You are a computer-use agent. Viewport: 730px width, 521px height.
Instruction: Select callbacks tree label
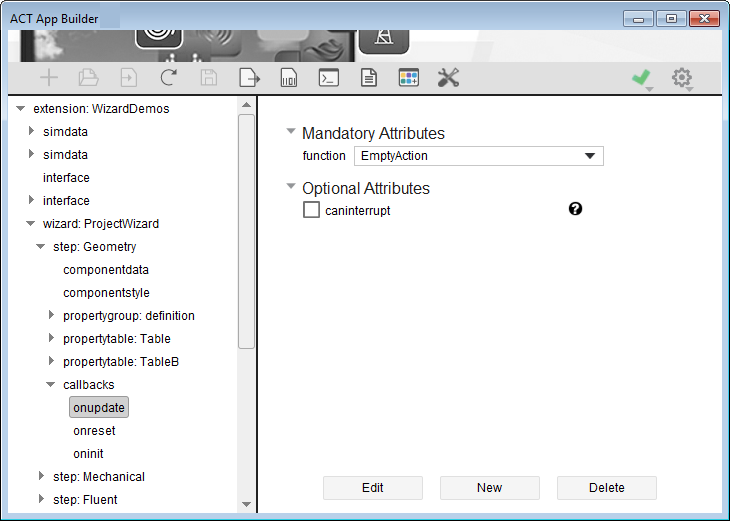(88, 385)
